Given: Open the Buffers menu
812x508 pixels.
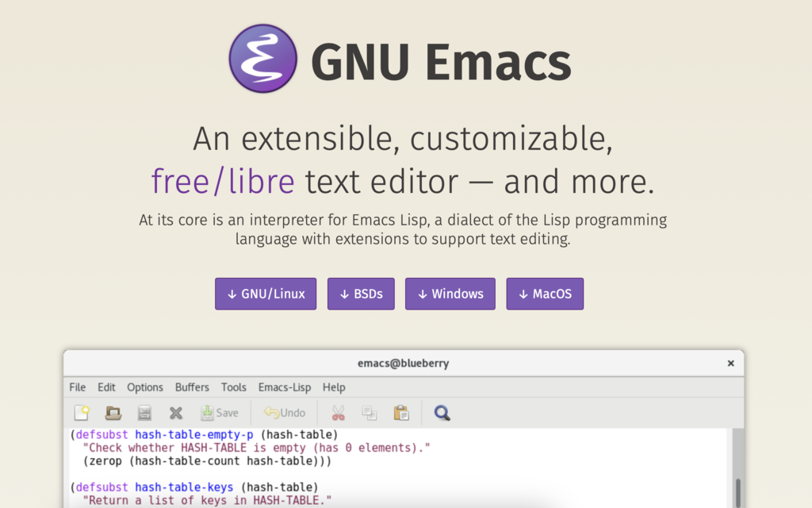Looking at the screenshot, I should click(192, 387).
